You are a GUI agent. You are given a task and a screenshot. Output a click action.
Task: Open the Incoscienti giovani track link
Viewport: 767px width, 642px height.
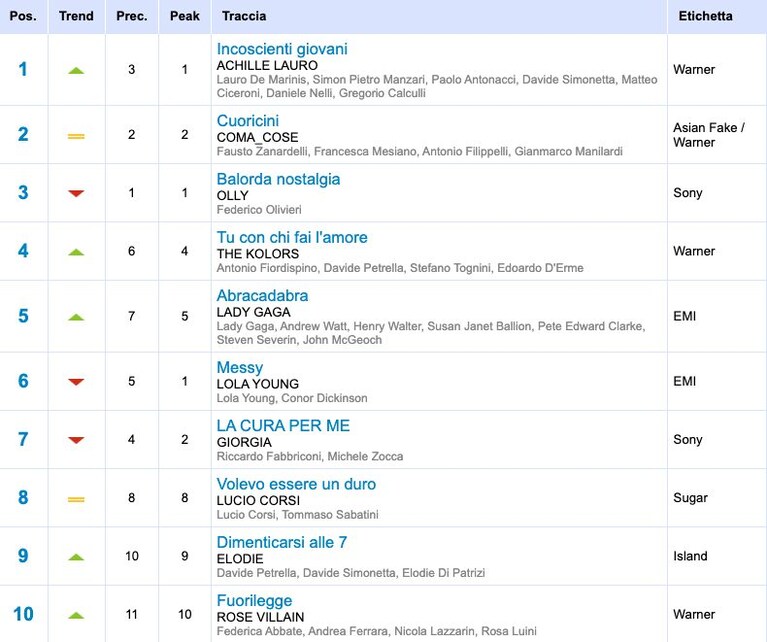pyautogui.click(x=282, y=49)
